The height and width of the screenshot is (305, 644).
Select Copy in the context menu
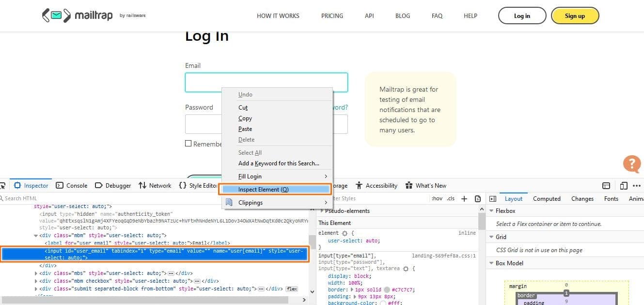pyautogui.click(x=277, y=118)
